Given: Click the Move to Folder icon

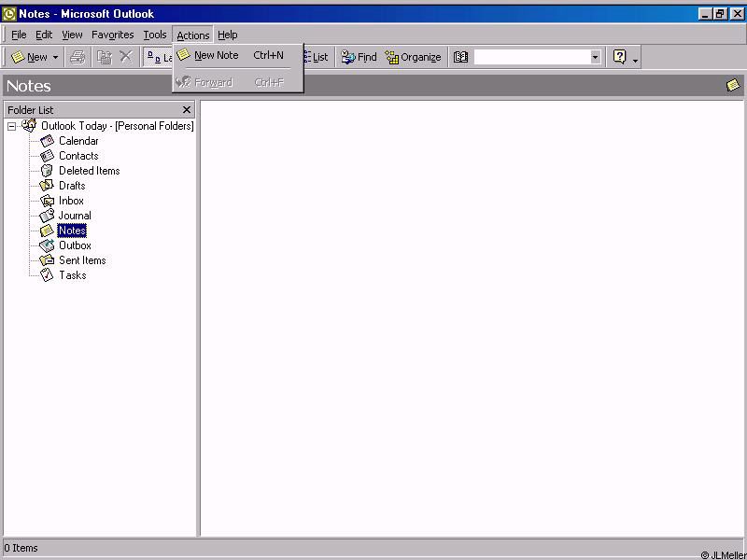Looking at the screenshot, I should coord(105,57).
